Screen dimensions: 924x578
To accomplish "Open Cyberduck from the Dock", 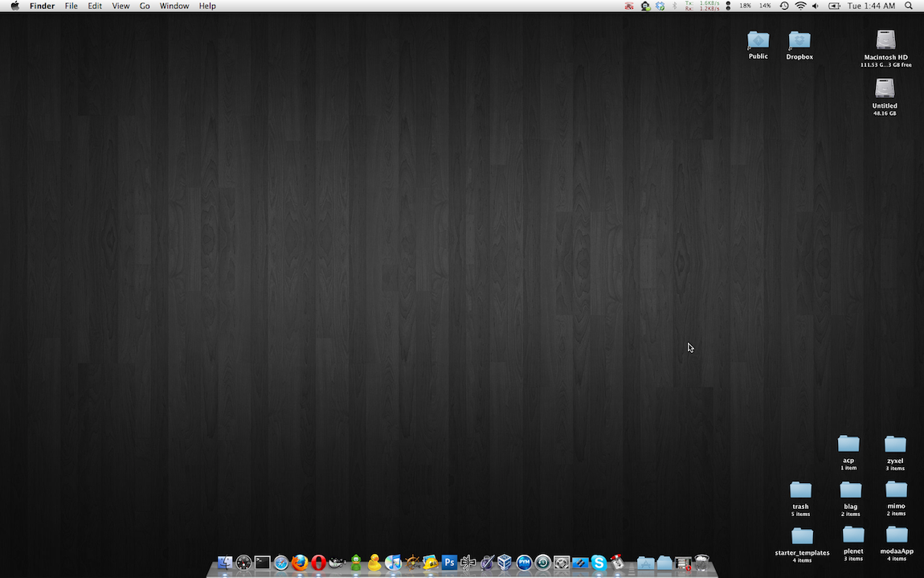I will click(x=374, y=563).
